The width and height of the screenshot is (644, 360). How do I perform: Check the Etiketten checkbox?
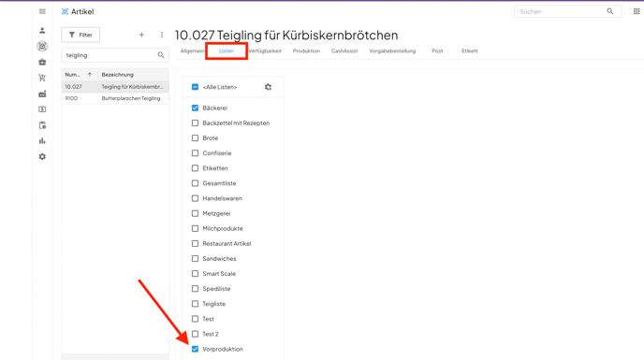pyautogui.click(x=195, y=168)
